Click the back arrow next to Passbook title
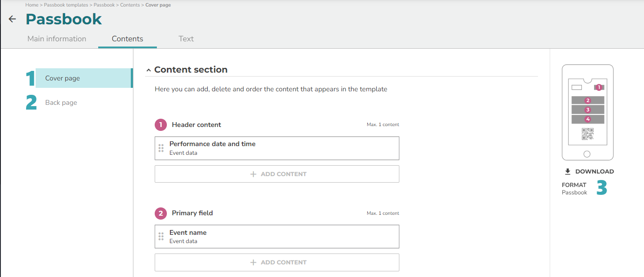644x277 pixels. [12, 19]
